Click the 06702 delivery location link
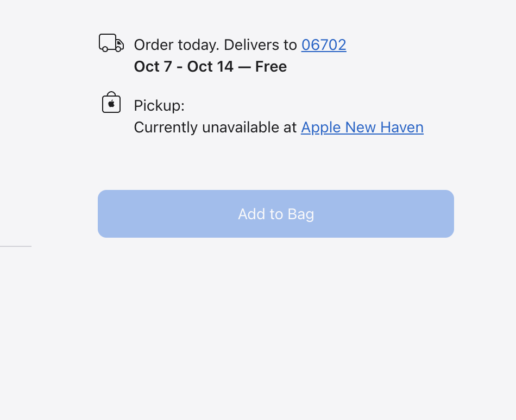The width and height of the screenshot is (516, 420). 324,45
